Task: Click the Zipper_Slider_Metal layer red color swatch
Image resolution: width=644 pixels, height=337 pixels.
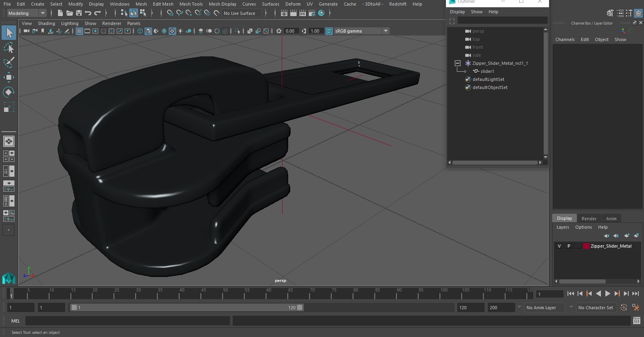Action: pyautogui.click(x=586, y=246)
